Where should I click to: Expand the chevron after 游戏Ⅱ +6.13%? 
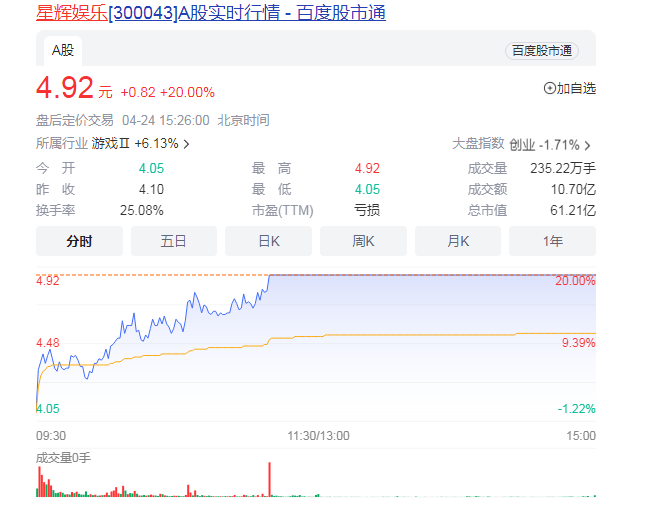(186, 144)
